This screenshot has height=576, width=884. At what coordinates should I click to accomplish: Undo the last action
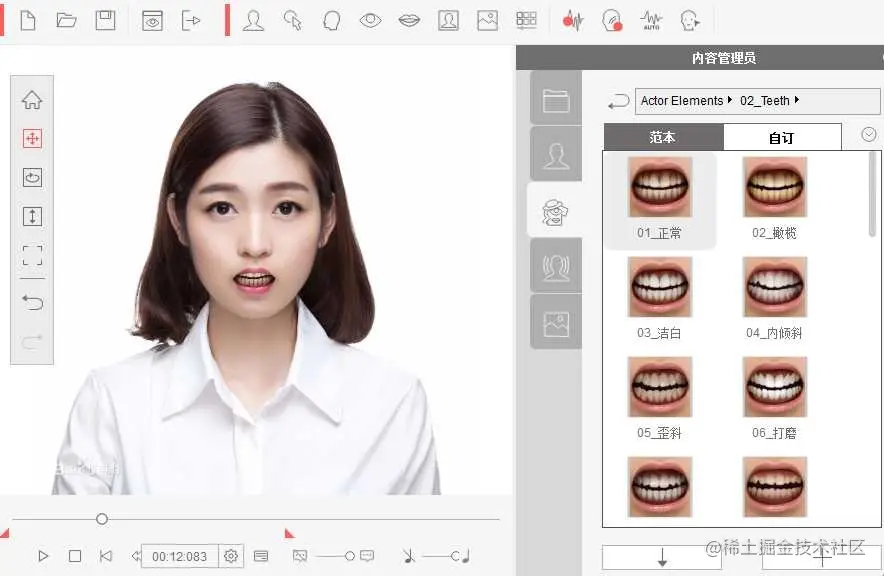coord(32,303)
